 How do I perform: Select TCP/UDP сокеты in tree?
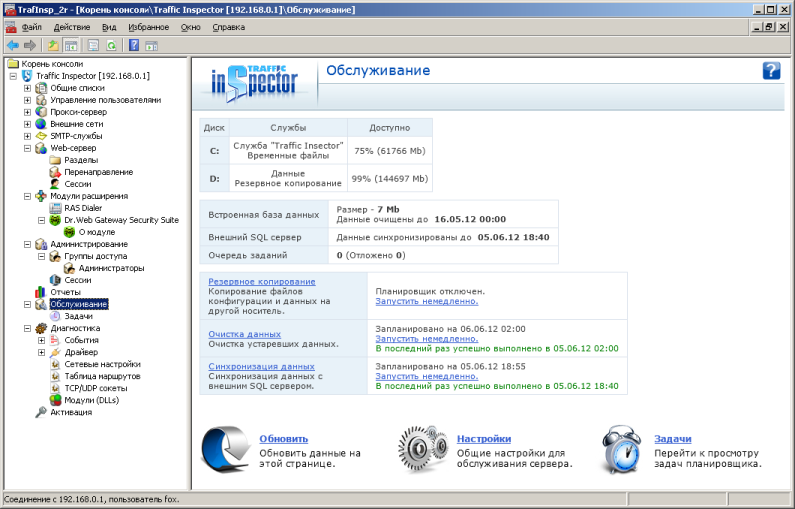95,389
